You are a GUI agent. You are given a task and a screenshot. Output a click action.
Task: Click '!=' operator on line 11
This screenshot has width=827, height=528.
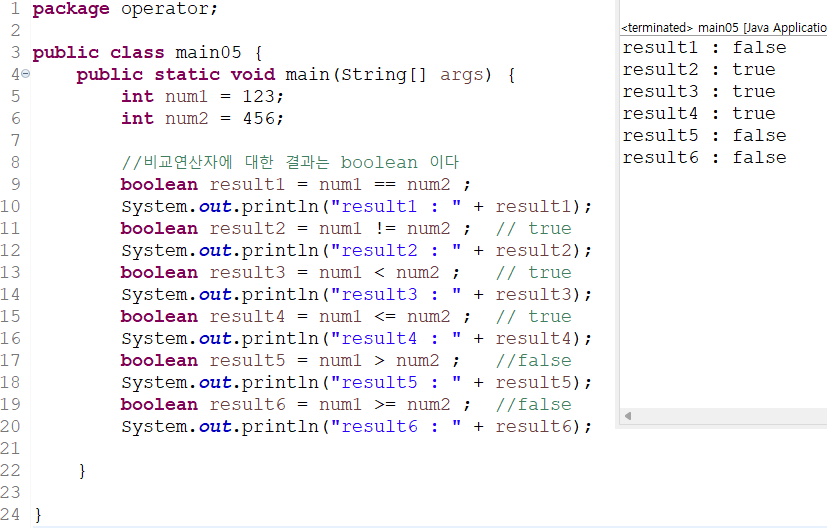click(x=385, y=228)
